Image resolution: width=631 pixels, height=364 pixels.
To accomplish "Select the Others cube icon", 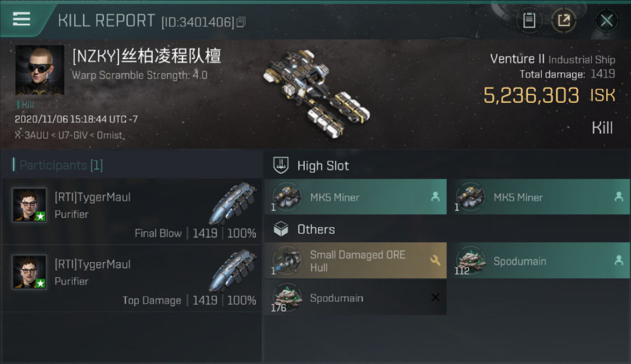I will coord(281,229).
